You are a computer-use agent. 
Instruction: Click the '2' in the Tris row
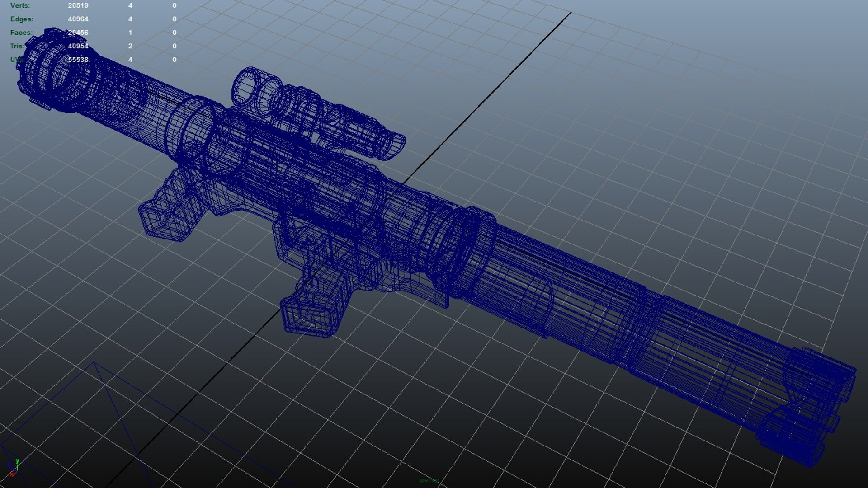click(130, 46)
